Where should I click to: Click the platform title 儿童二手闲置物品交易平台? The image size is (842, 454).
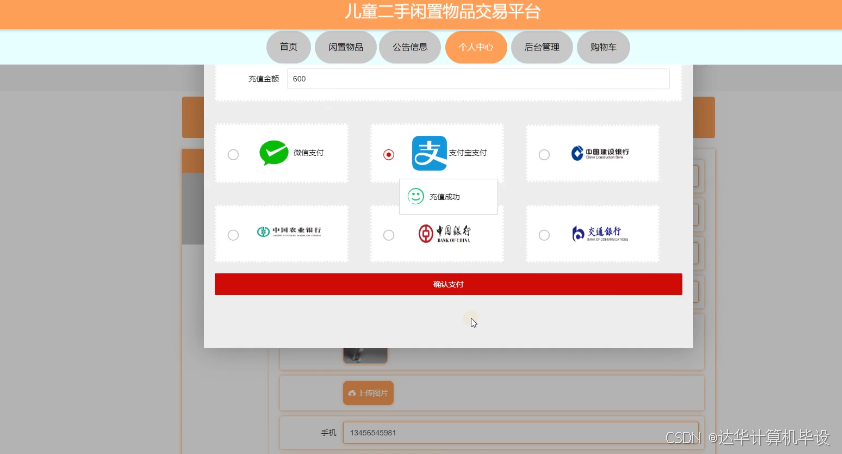coord(442,11)
